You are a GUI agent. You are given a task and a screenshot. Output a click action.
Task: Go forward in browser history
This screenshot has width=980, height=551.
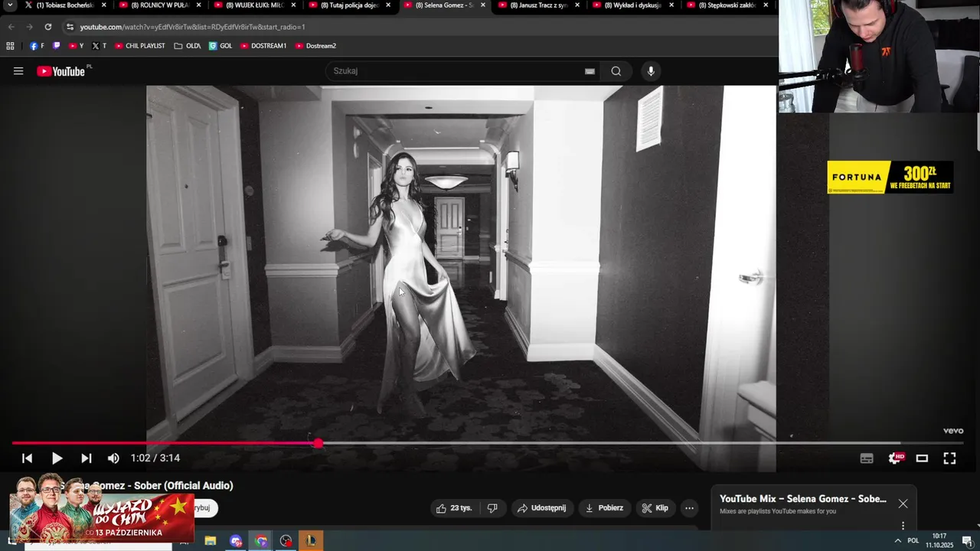click(29, 27)
